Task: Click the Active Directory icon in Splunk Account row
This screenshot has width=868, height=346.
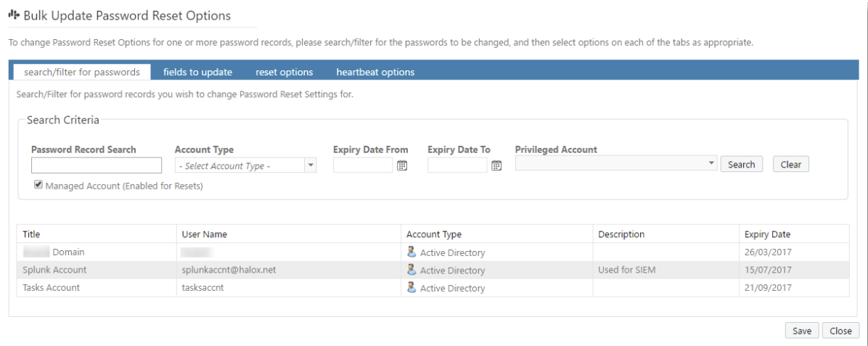Action: click(x=412, y=270)
